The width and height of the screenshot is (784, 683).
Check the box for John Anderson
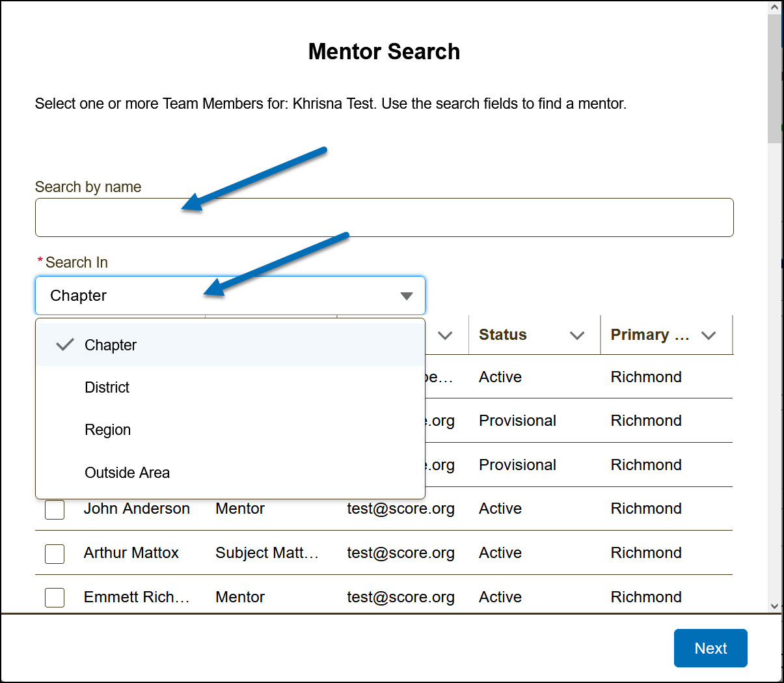[x=55, y=509]
